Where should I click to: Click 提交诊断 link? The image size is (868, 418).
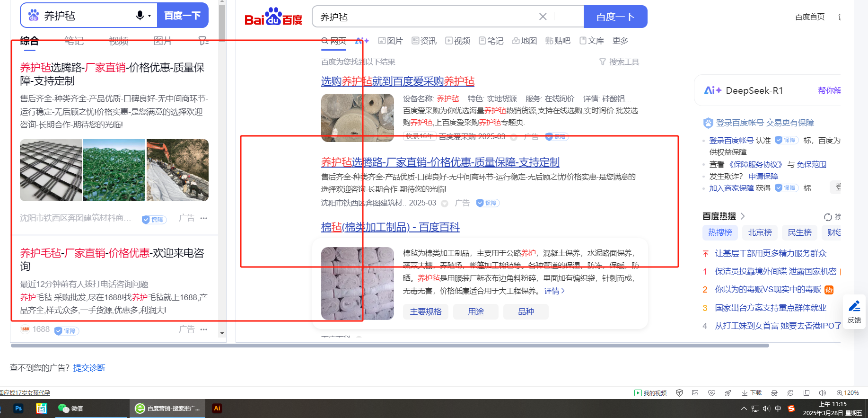pyautogui.click(x=89, y=368)
